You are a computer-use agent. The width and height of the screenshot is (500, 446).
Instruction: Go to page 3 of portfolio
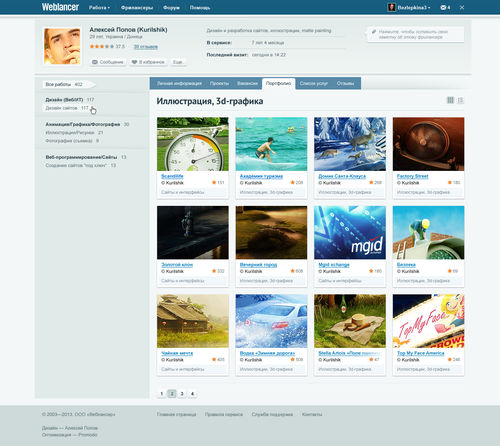182,394
